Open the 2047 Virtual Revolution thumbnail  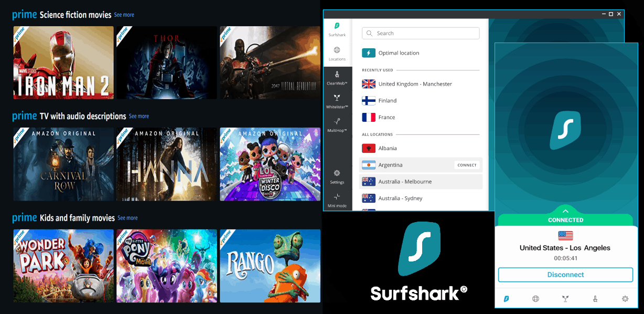270,62
